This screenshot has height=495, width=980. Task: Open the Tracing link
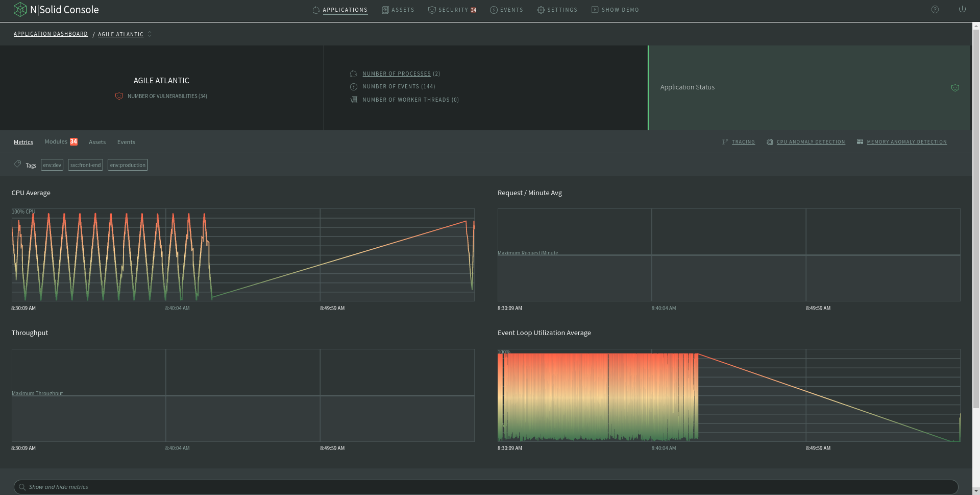click(743, 142)
